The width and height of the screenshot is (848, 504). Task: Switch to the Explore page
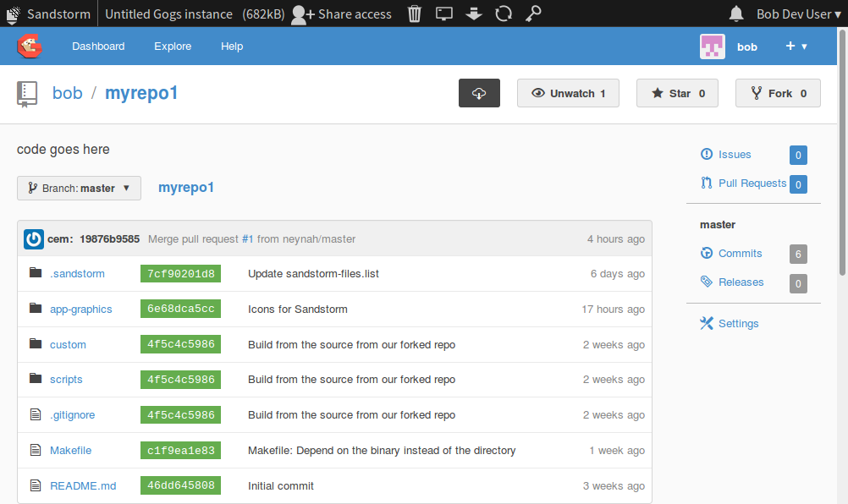172,47
